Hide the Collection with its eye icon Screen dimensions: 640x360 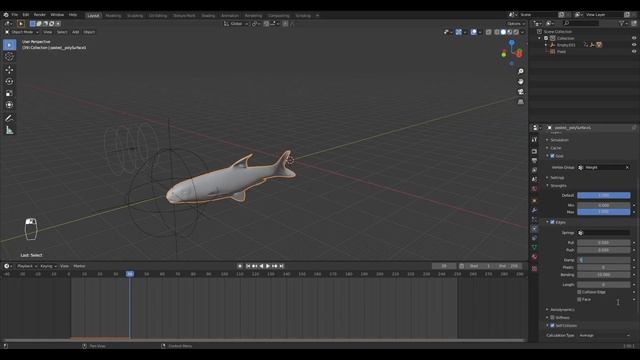point(634,38)
